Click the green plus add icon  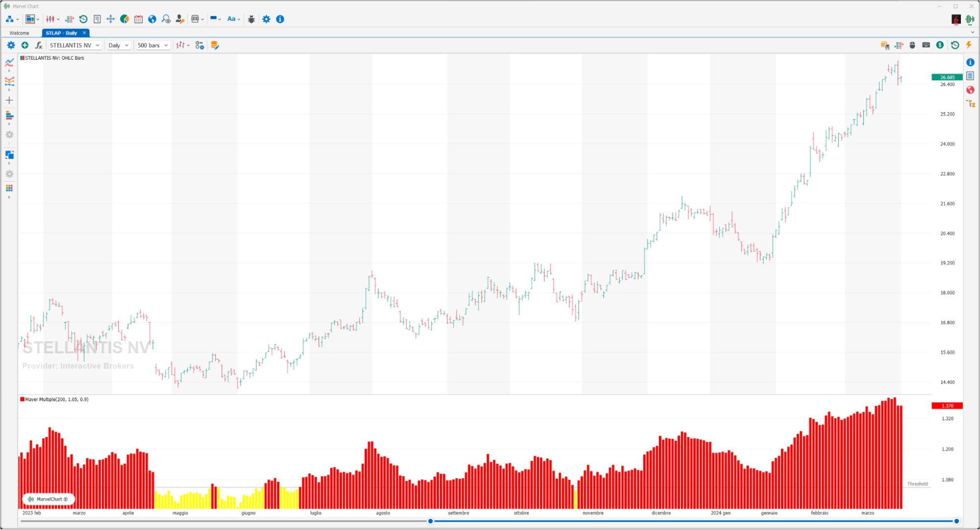click(x=25, y=45)
